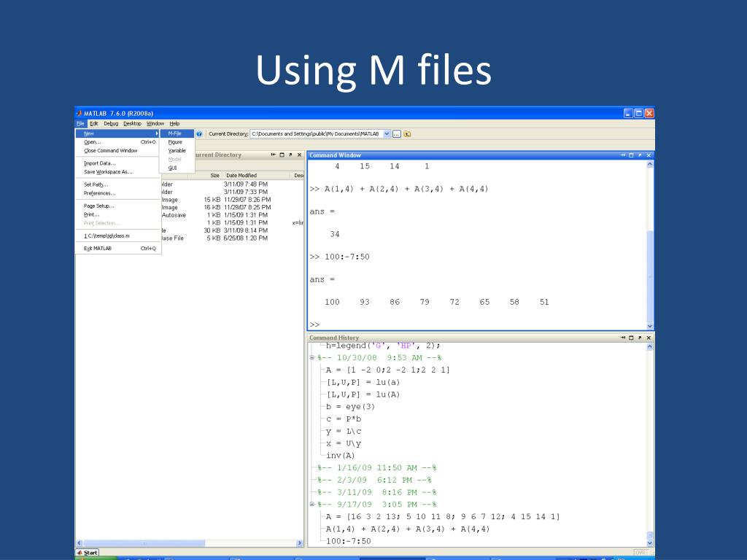The height and width of the screenshot is (560, 747).
Task: Click Command Window scrollbar down arrow
Action: pyautogui.click(x=650, y=326)
